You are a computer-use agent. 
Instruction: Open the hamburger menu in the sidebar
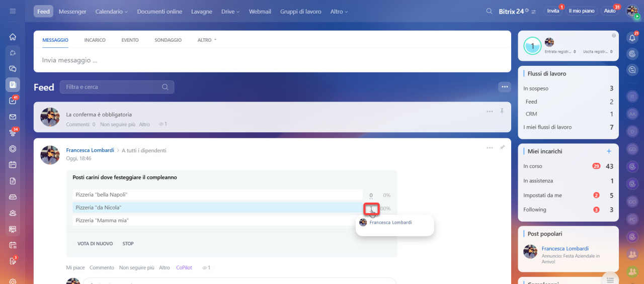(13, 11)
